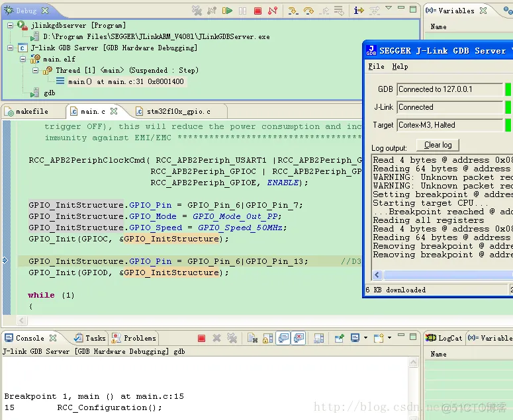Toggle Scroll Lock in Console

pyautogui.click(x=267, y=338)
